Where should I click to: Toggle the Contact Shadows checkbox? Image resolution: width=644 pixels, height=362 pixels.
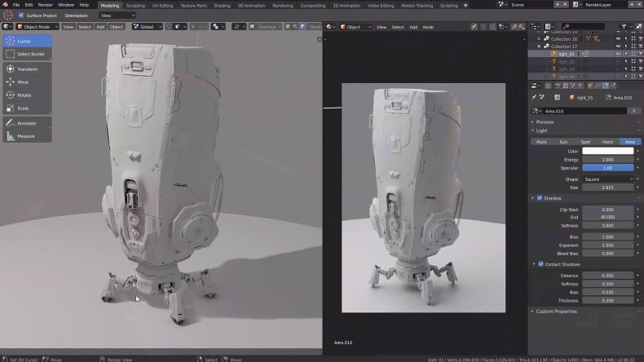coord(541,264)
